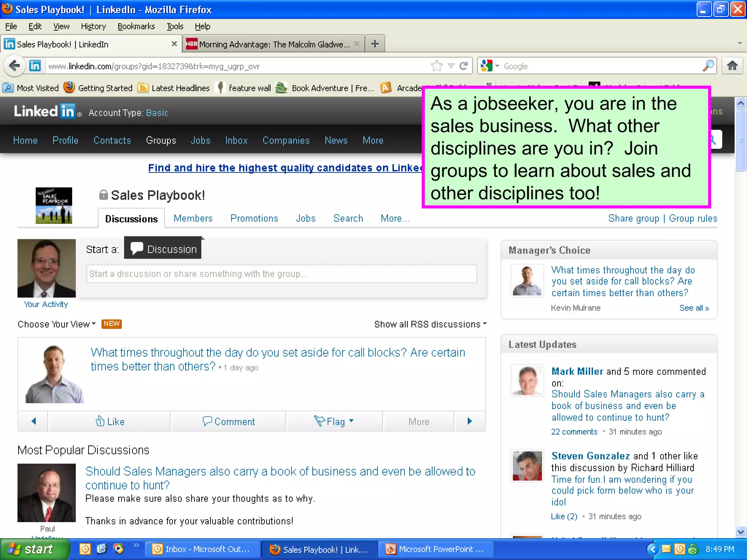Screen dimensions: 747x560
Task: Open Microsoft PowerPoint from the taskbar
Action: click(436, 549)
